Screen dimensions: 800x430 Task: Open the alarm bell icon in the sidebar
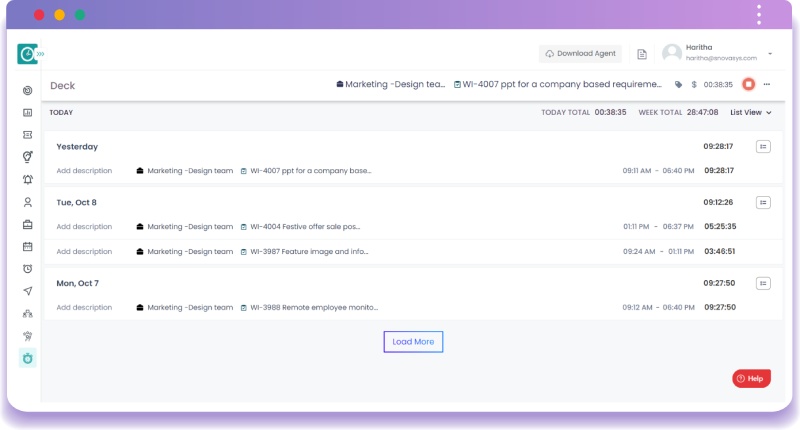[28, 180]
